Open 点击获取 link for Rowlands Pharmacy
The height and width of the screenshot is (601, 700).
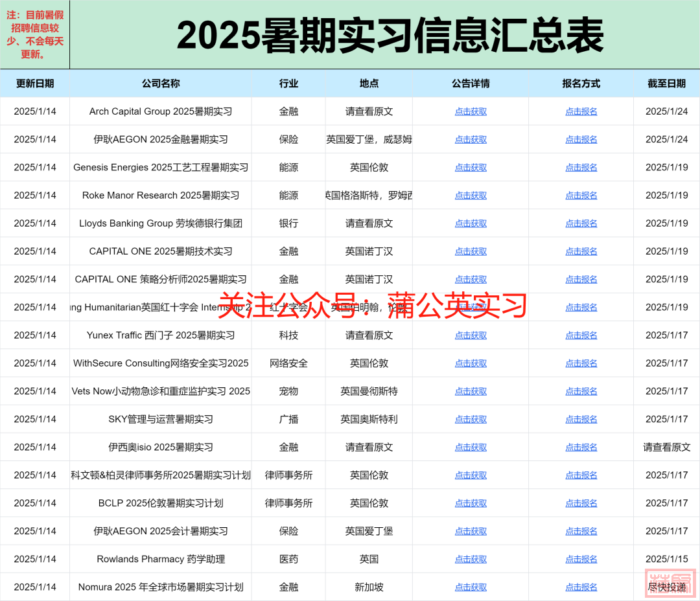click(471, 560)
